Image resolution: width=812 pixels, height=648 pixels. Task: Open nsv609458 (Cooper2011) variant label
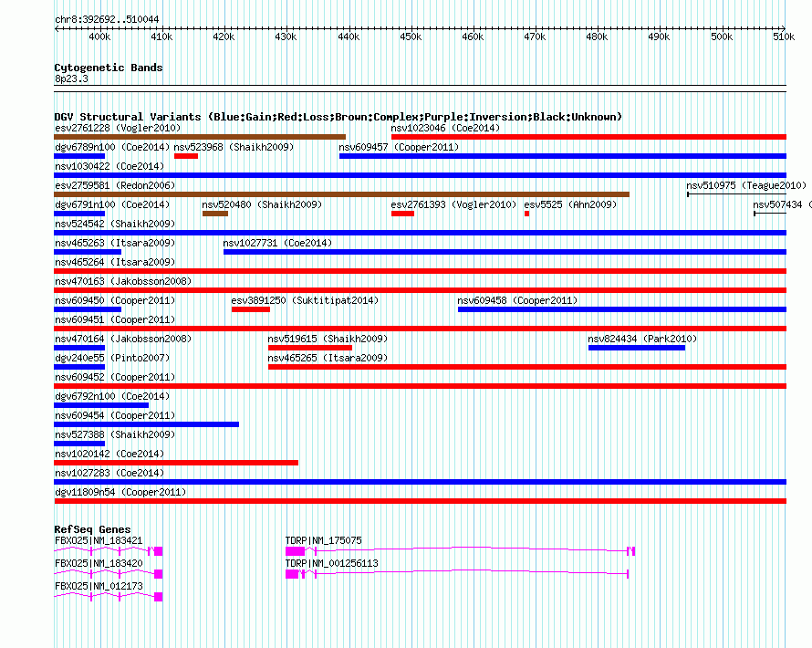pyautogui.click(x=517, y=300)
